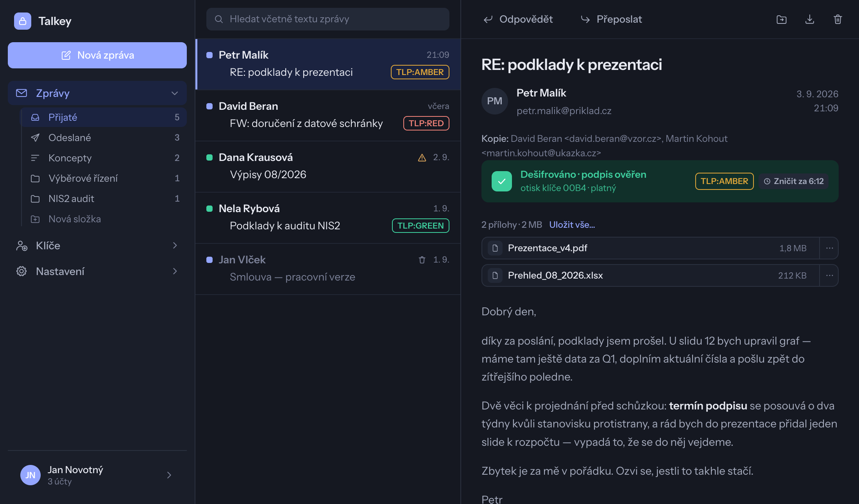Viewport: 859px width, 504px height.
Task: Click the Uložit vše... link
Action: [572, 225]
